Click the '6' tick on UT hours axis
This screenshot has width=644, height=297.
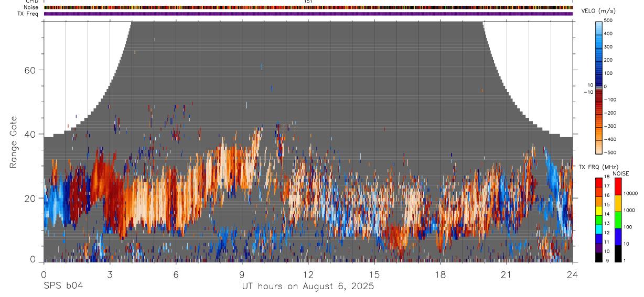(176, 274)
